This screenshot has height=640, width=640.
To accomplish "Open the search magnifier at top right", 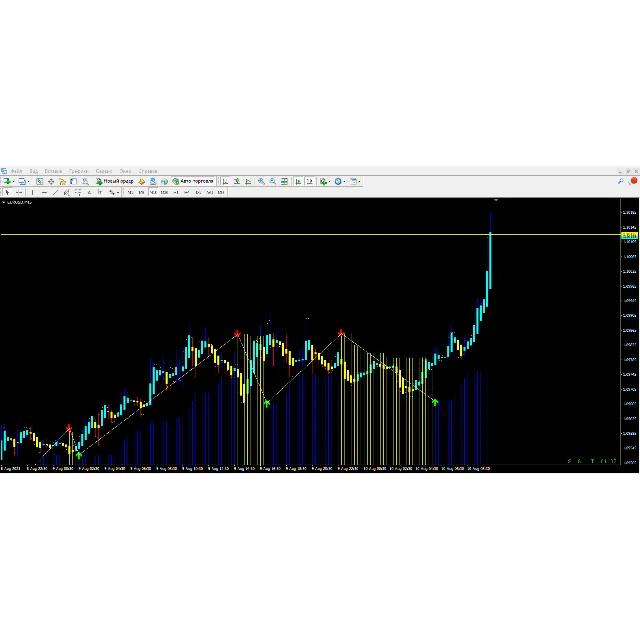I will pyautogui.click(x=620, y=181).
